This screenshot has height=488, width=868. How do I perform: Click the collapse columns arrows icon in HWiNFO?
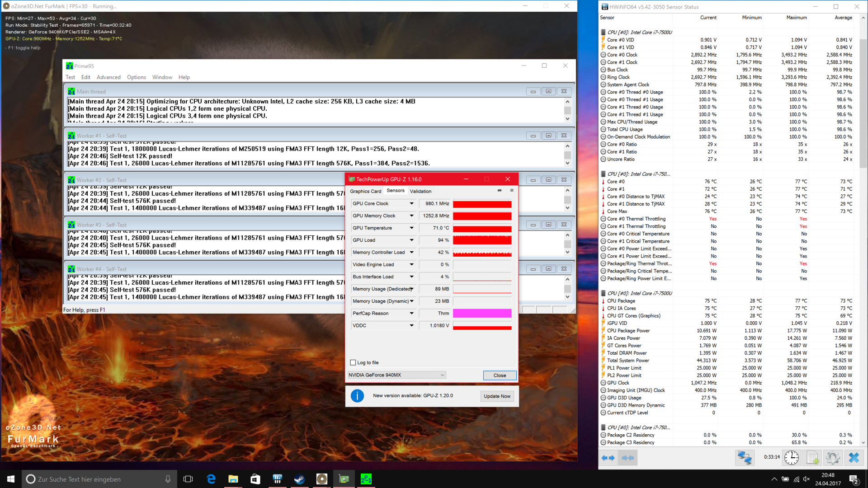tap(628, 458)
